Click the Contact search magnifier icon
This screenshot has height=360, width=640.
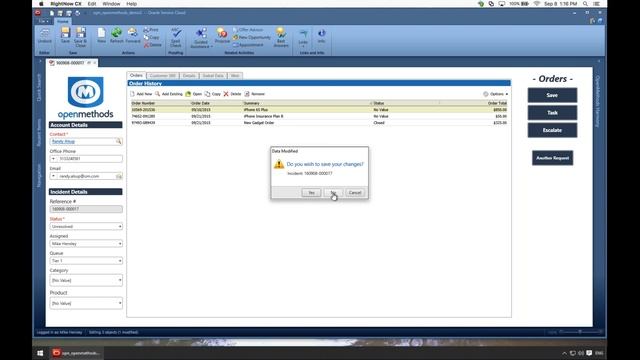(118, 141)
